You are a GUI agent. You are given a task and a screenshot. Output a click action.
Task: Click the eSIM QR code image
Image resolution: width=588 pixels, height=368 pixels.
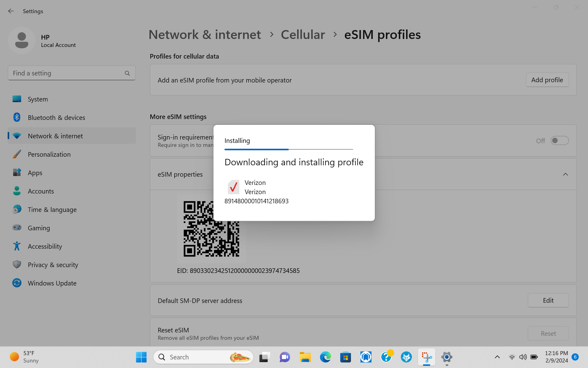point(211,229)
